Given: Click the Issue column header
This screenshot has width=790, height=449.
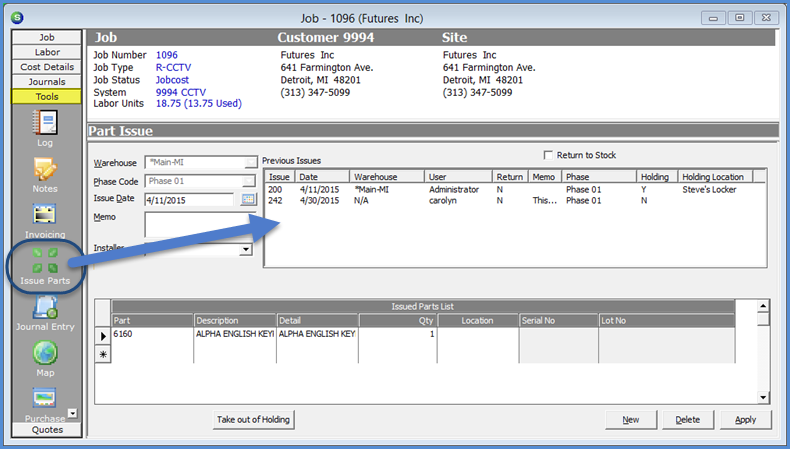Looking at the screenshot, I should (280, 177).
